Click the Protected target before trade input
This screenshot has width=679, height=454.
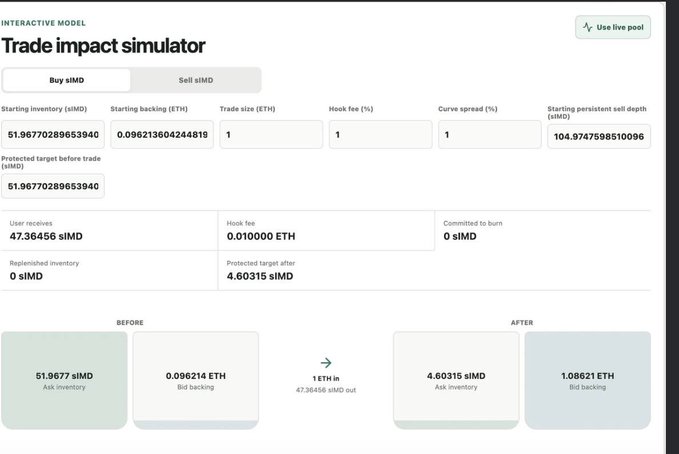coord(53,186)
